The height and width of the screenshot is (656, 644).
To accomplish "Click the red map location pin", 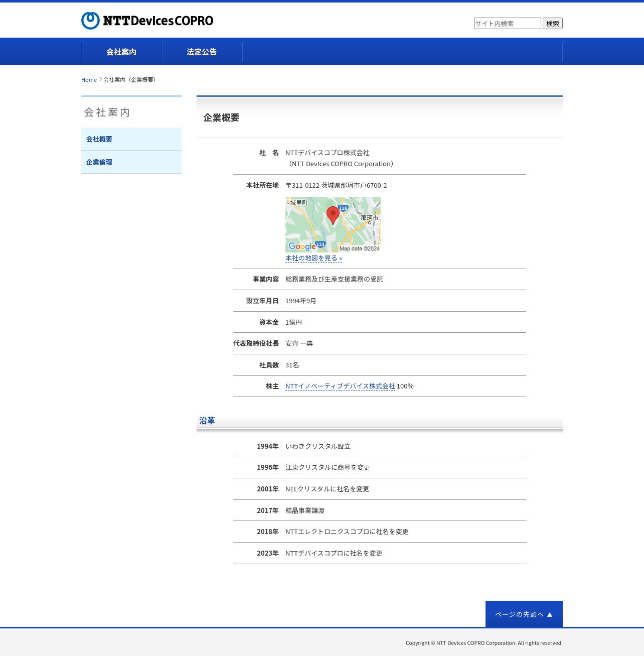I will pos(333,215).
